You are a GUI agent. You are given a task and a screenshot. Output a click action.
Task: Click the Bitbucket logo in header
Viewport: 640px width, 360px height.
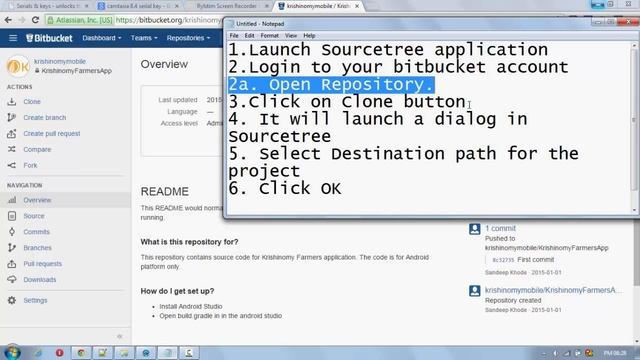pos(49,38)
